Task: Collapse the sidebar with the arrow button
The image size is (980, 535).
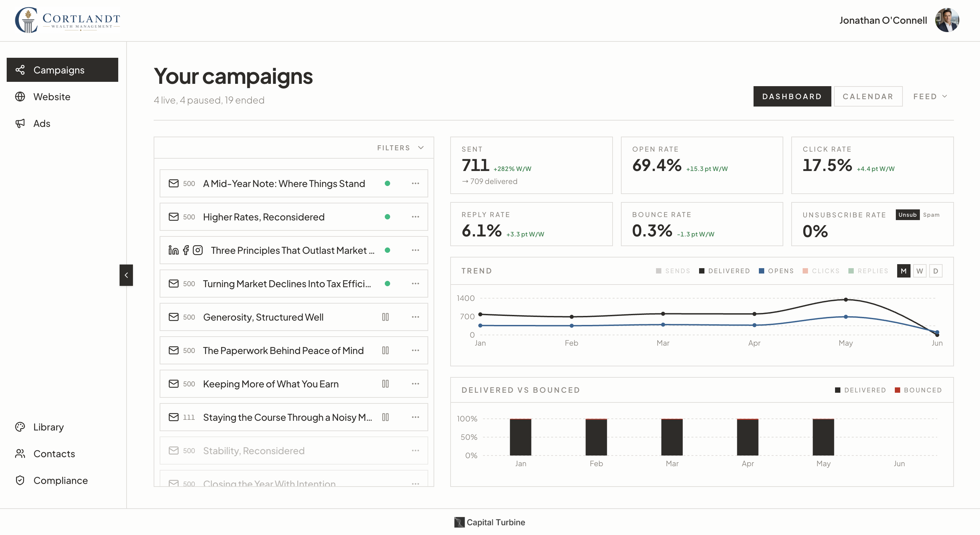Action: click(x=126, y=275)
